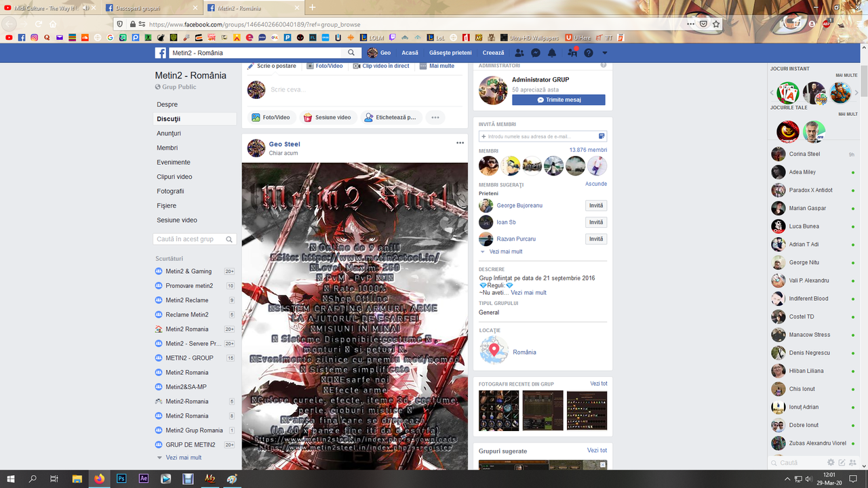This screenshot has width=868, height=488.
Task: Open the Geo Steel author name on the post
Action: [284, 144]
